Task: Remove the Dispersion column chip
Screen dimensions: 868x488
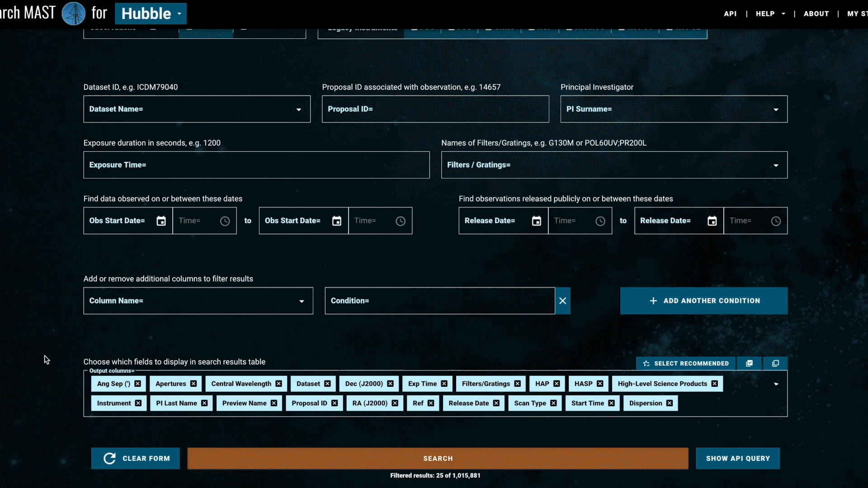Action: click(x=670, y=403)
